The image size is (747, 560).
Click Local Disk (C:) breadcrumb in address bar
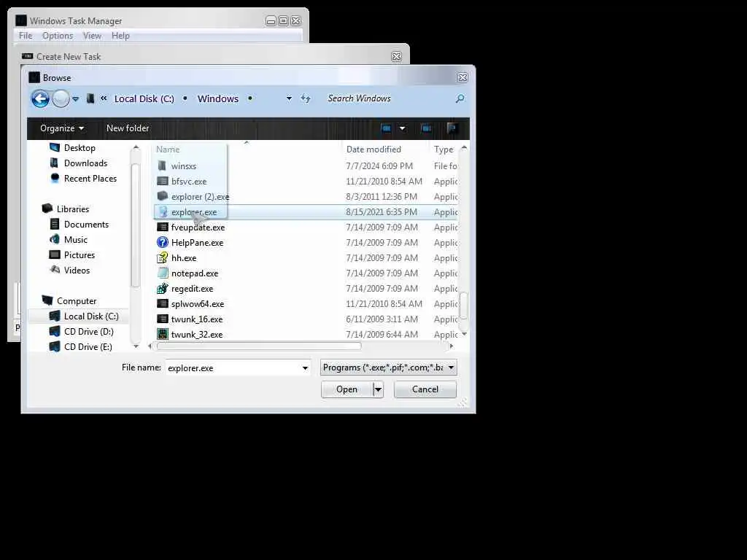pos(144,98)
